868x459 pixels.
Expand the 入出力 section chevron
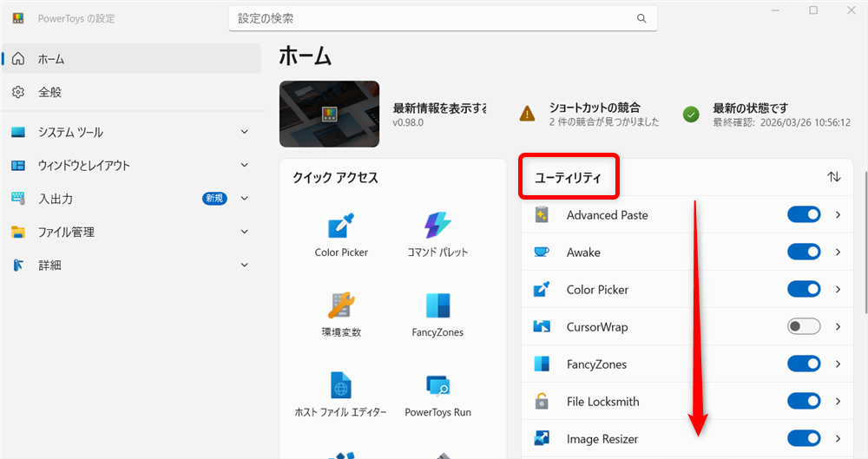point(244,198)
